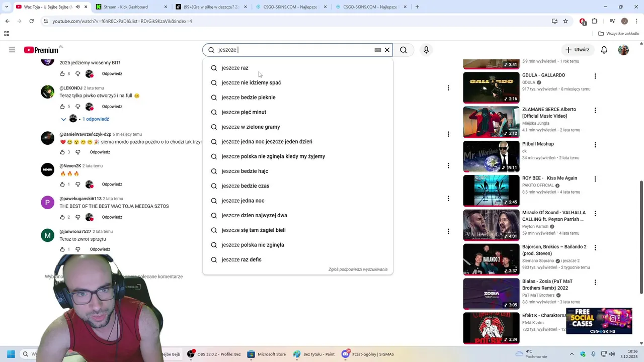Start voice search with the microphone
This screenshot has width=644, height=362.
pos(426,50)
